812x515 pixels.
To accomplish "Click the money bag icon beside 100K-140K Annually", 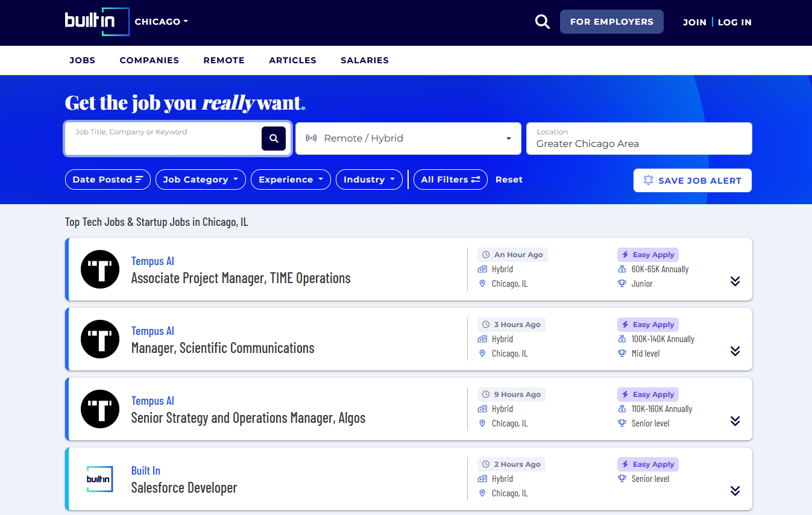I will 622,339.
